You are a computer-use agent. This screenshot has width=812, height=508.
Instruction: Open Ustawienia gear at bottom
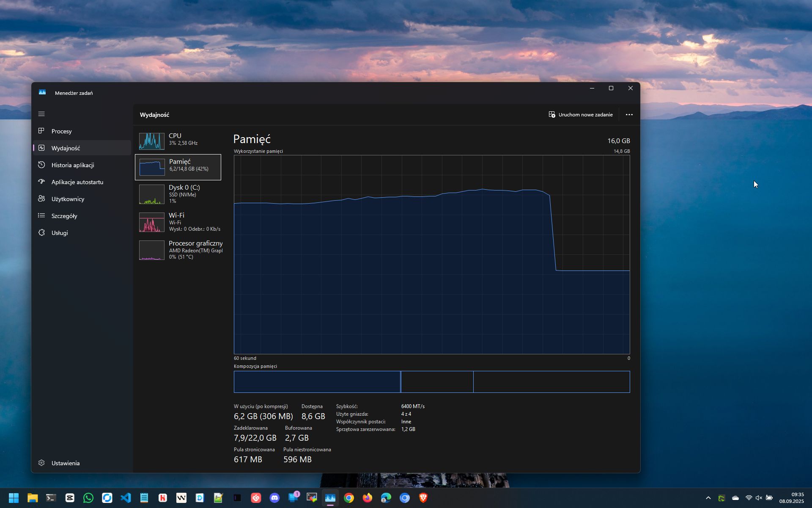point(65,463)
